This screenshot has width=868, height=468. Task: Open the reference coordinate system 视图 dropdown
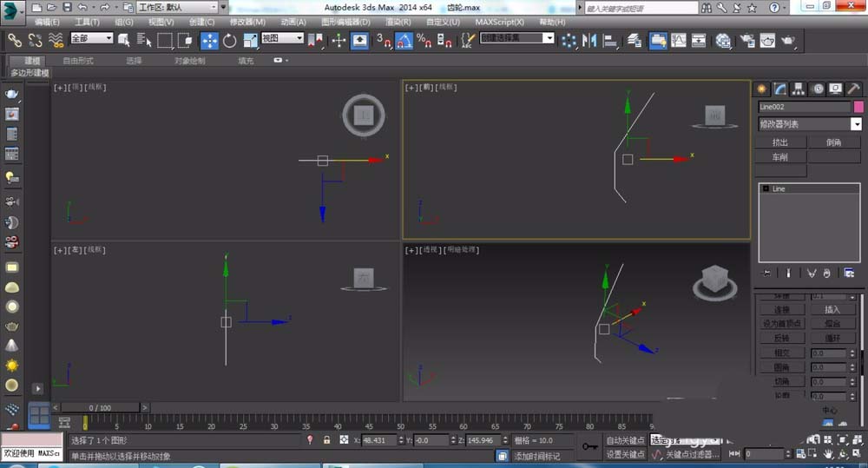coord(282,38)
